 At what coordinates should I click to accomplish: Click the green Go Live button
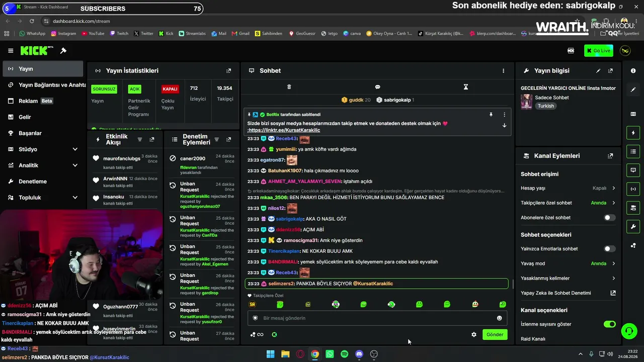(x=599, y=51)
